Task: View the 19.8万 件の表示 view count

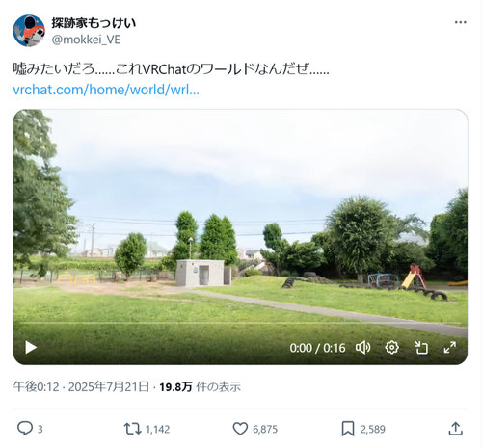Action: pyautogui.click(x=200, y=386)
